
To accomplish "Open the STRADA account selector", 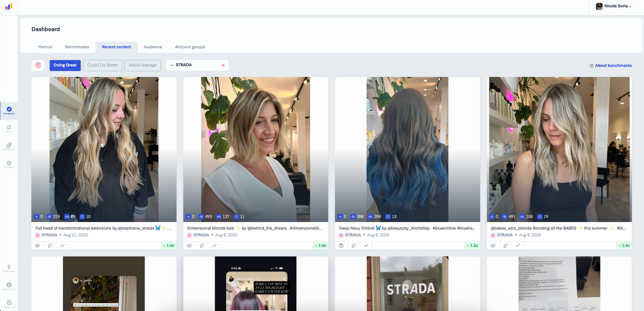I will (x=193, y=65).
